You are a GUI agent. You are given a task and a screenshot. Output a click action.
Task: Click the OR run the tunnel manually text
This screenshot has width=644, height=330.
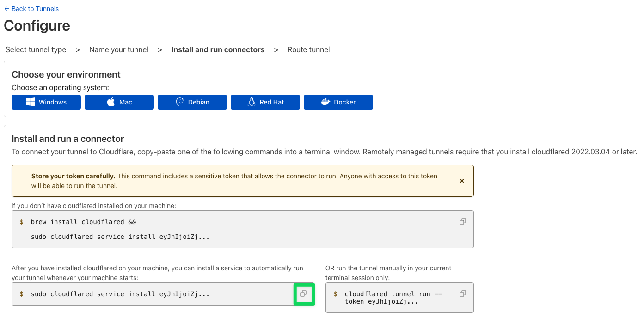pyautogui.click(x=388, y=273)
